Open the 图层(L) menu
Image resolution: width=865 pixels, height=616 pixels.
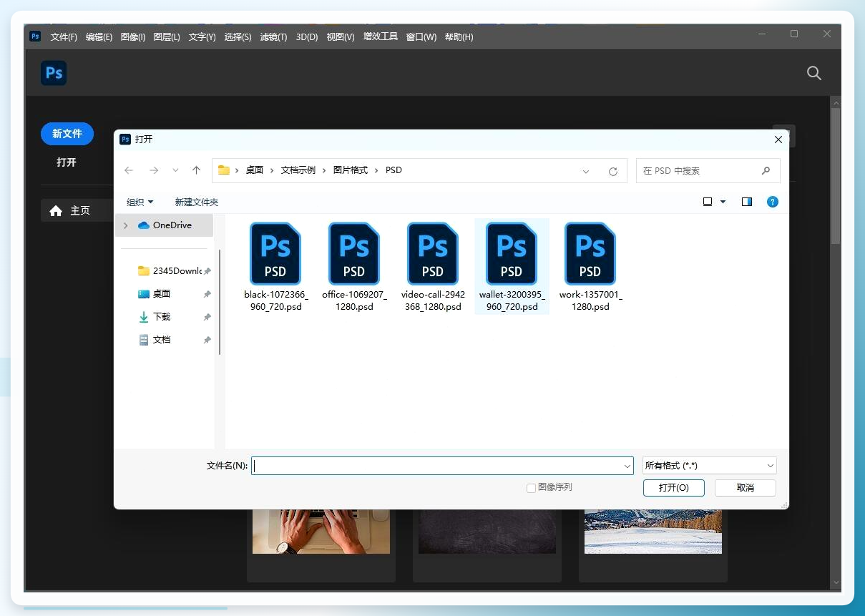tap(167, 36)
